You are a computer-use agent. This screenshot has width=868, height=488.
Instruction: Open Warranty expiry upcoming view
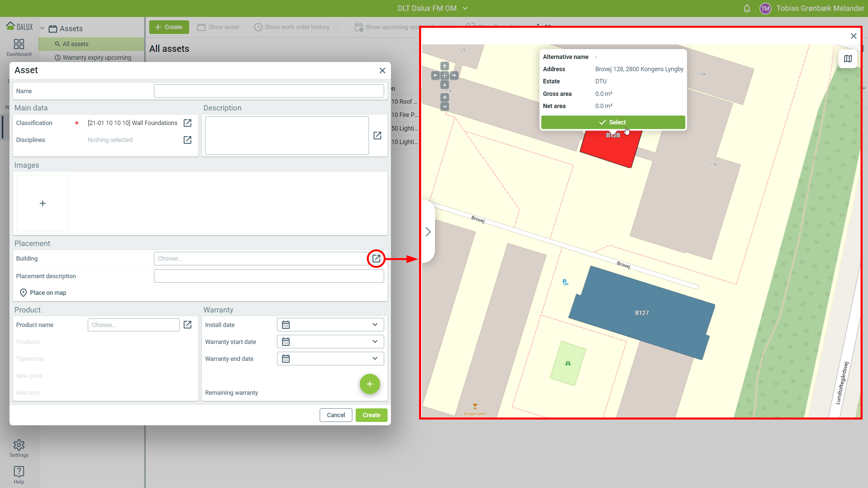[x=97, y=58]
